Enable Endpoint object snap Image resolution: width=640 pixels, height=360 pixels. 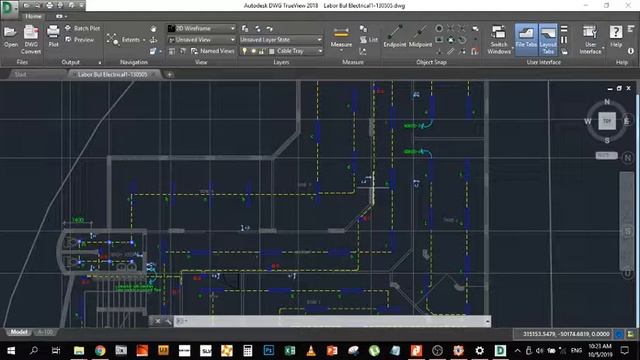click(395, 36)
